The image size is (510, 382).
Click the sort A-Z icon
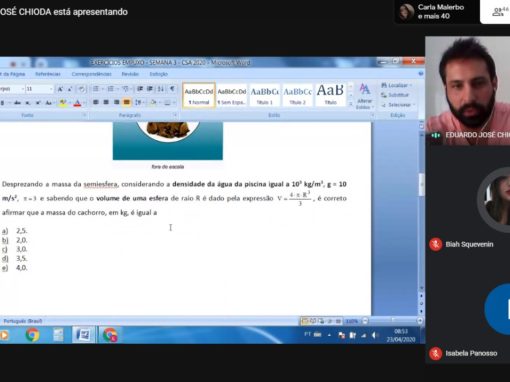point(161,88)
